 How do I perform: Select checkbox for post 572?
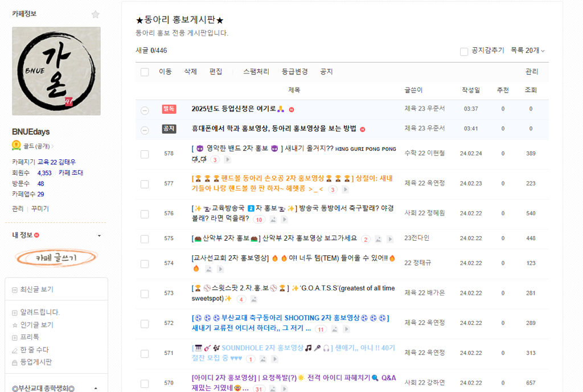coord(145,324)
